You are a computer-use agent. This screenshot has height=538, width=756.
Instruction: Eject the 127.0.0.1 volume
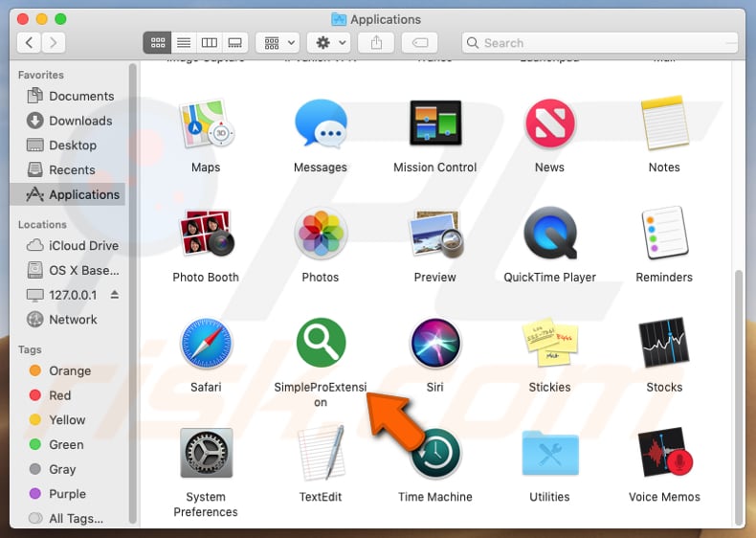pyautogui.click(x=114, y=294)
